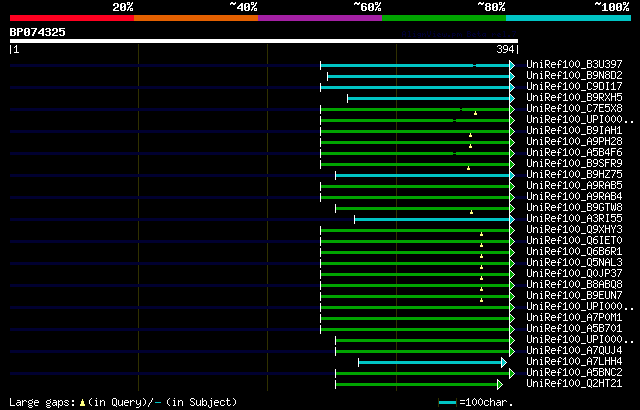
Task: Click the cyan ~100% identity legend segment
Action: pos(569,18)
